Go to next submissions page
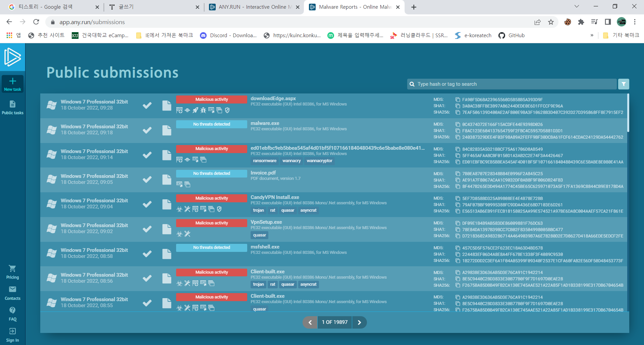This screenshot has height=345, width=644. pos(360,322)
